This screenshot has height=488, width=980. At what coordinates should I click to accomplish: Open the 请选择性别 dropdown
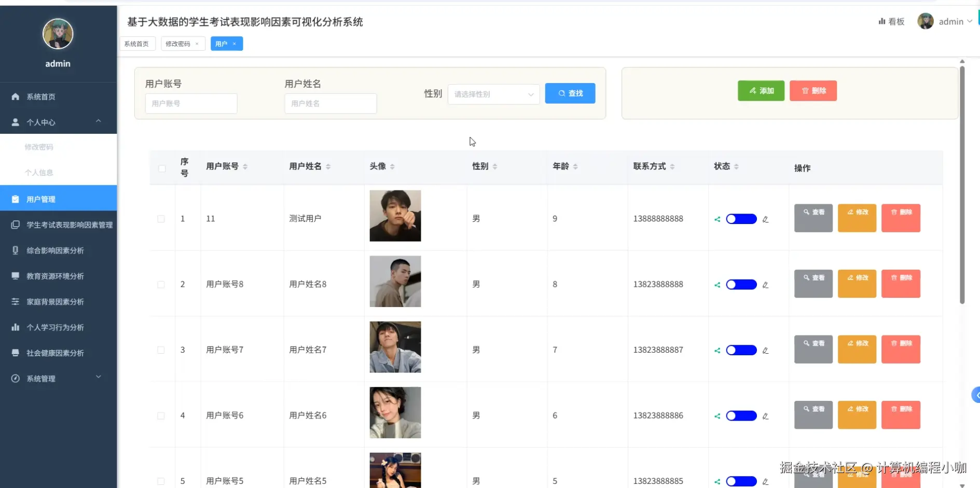[493, 94]
